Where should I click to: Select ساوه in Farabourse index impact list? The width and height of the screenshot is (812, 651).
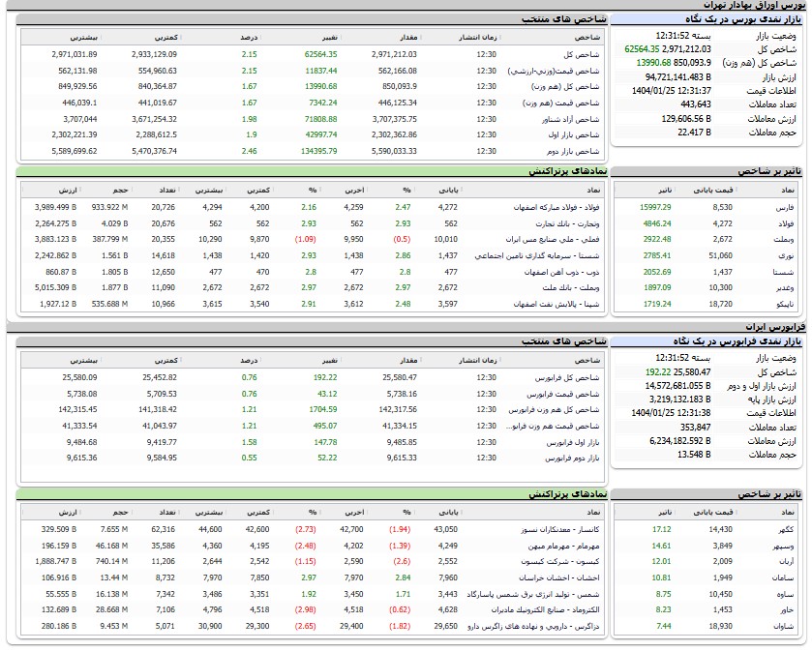(786, 594)
